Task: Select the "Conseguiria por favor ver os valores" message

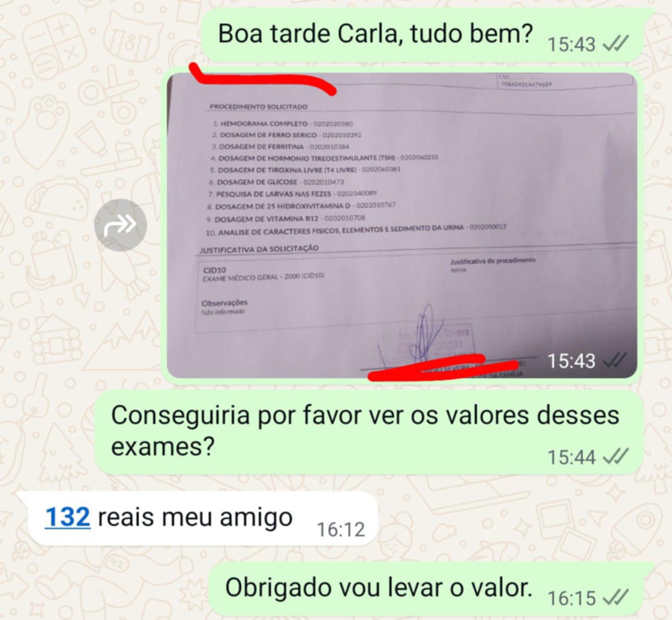Action: tap(369, 432)
